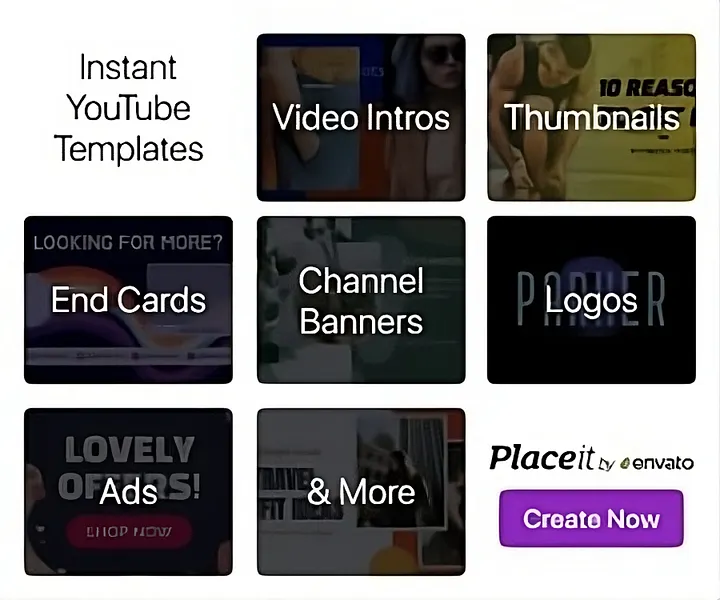This screenshot has height=600, width=720.
Task: Open the Logos template tile
Action: click(591, 300)
